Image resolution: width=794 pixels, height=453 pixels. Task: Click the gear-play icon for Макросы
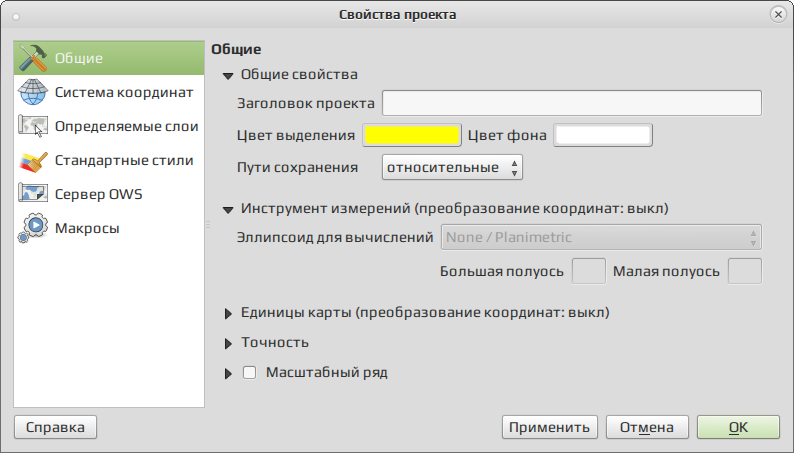[x=33, y=228]
